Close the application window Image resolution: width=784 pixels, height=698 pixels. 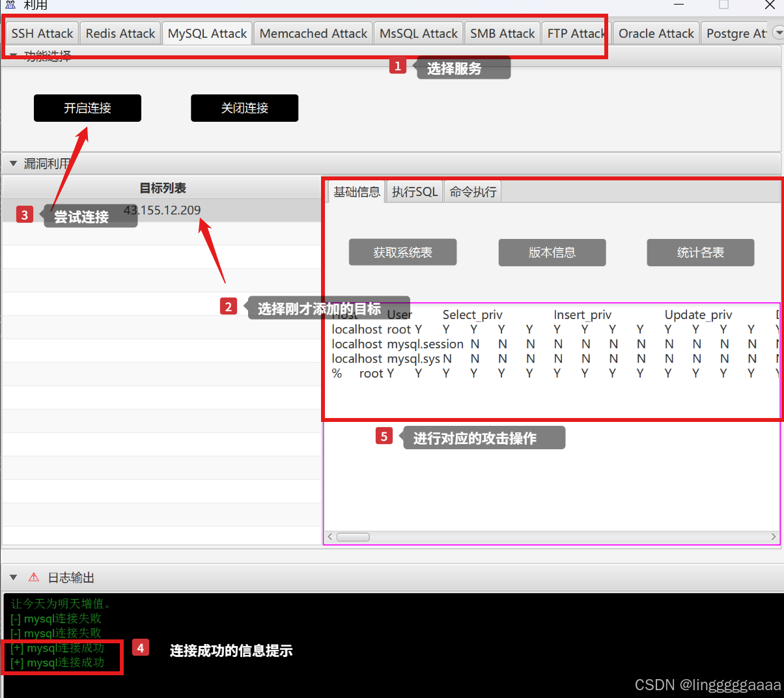[769, 5]
